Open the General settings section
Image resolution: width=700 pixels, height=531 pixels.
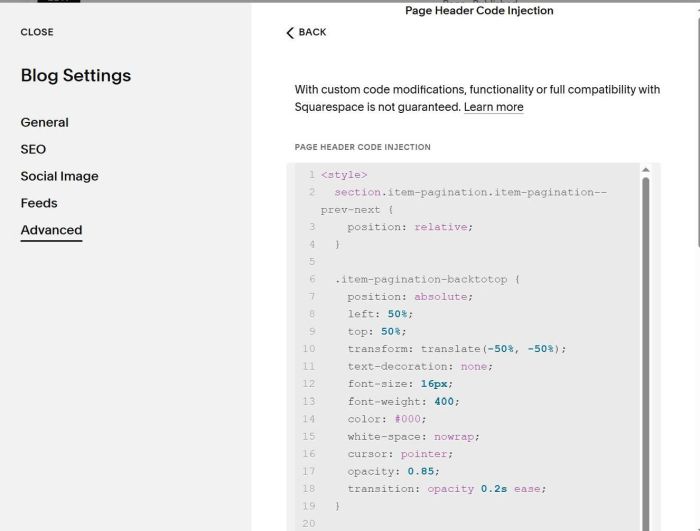(45, 122)
